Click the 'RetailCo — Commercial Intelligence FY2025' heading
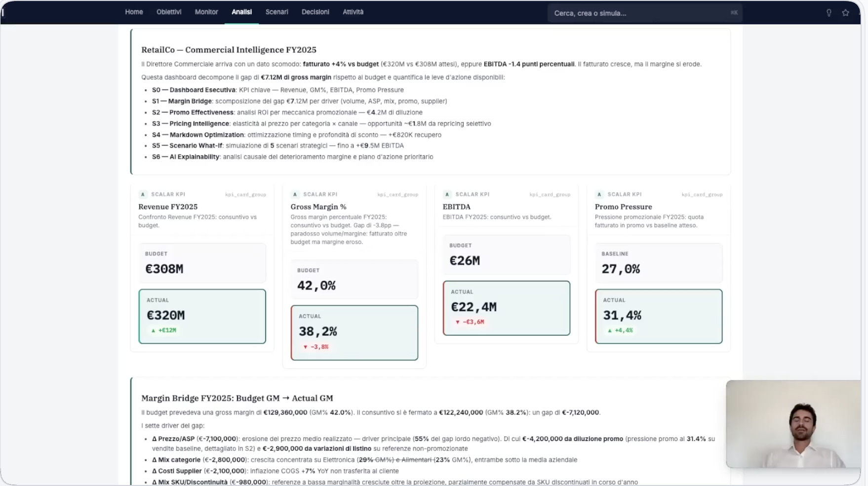 click(x=229, y=50)
